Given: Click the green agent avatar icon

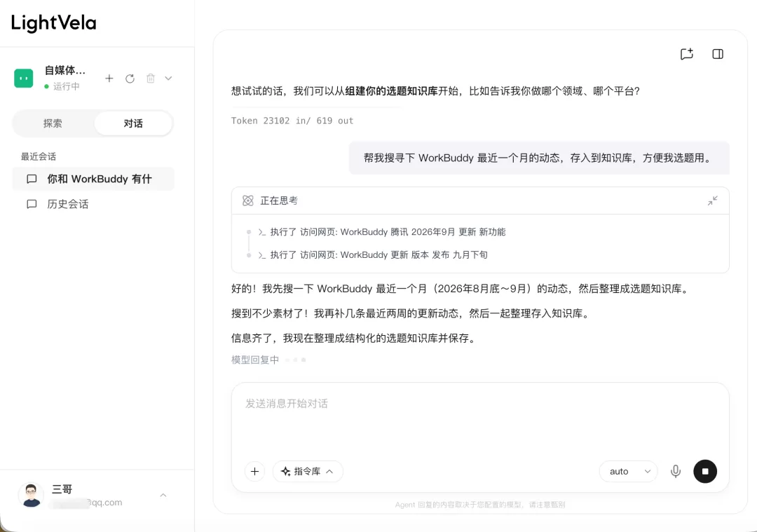Looking at the screenshot, I should click(x=24, y=79).
